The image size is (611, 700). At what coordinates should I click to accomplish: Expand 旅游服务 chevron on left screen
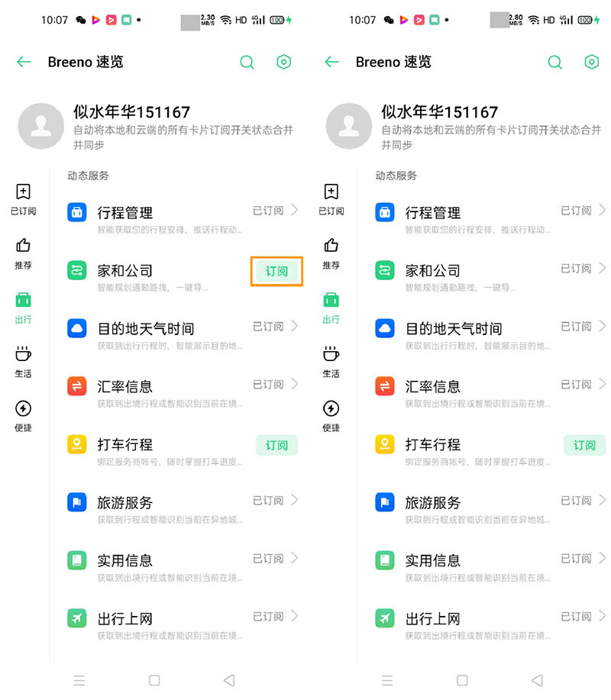coord(294,500)
